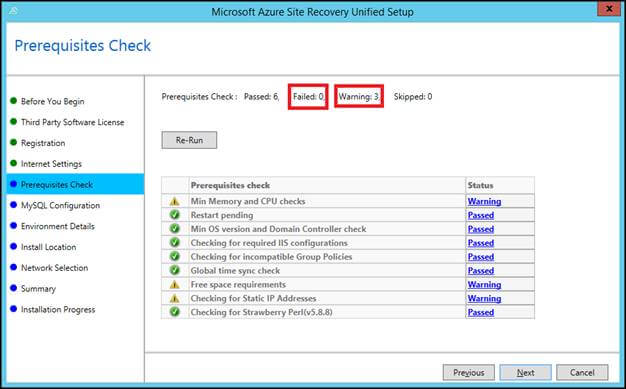Select Summary step in sidebar
626x389 pixels.
(38, 288)
